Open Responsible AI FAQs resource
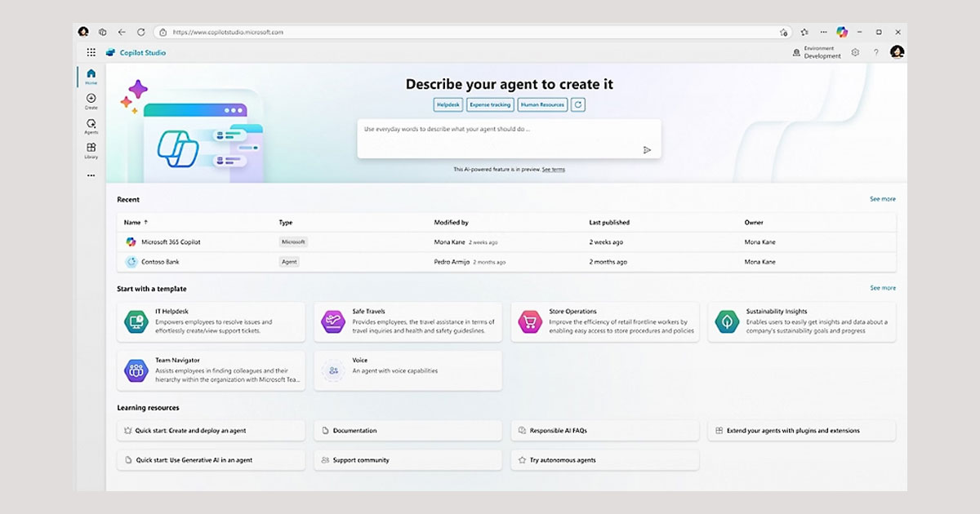This screenshot has height=514, width=980. tap(604, 431)
